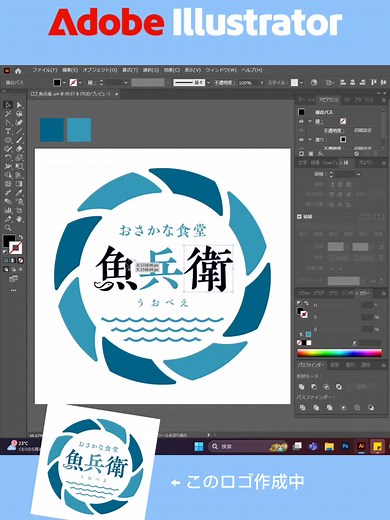Image resolution: width=390 pixels, height=520 pixels.
Task: Select the Pen tool
Action: [x=8, y=122]
